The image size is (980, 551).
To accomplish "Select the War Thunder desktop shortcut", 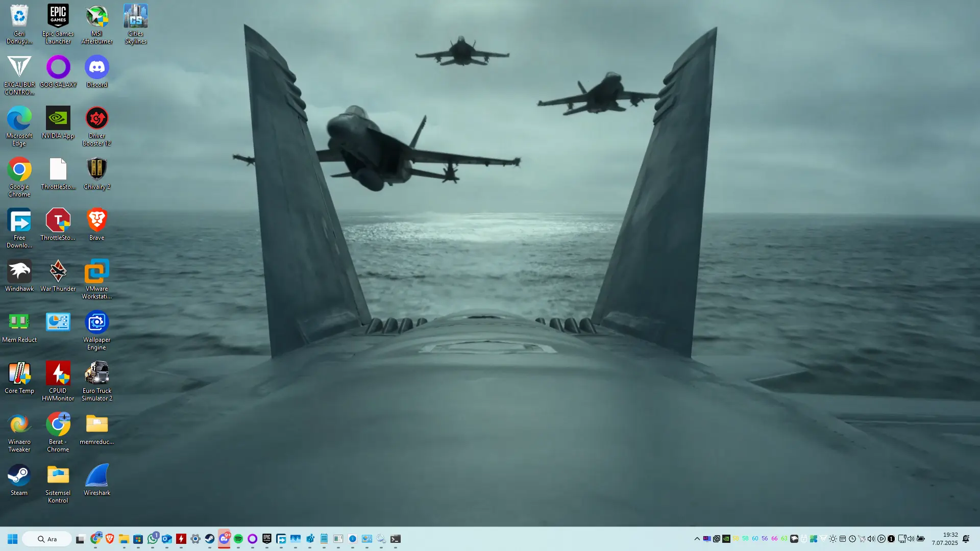I will 58,275.
